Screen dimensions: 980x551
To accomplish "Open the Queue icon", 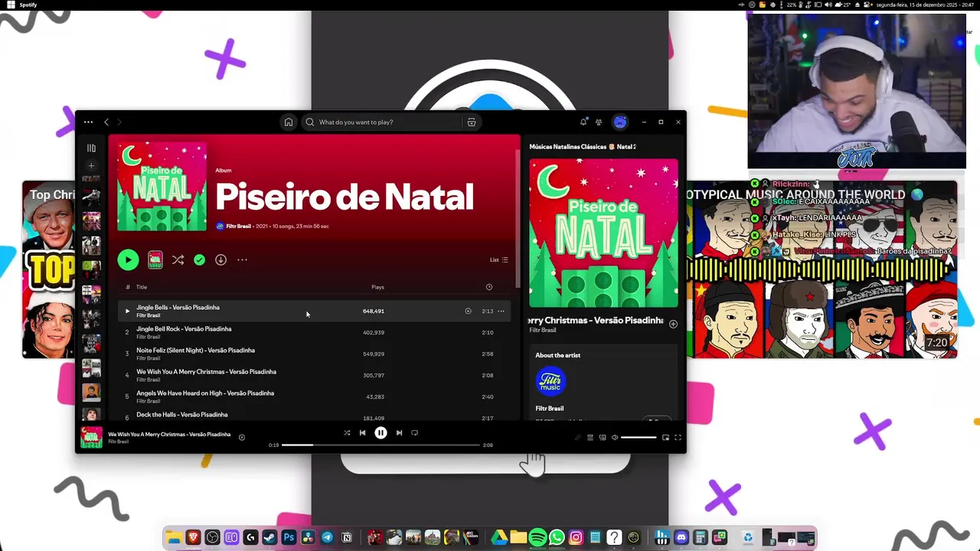I will point(590,438).
